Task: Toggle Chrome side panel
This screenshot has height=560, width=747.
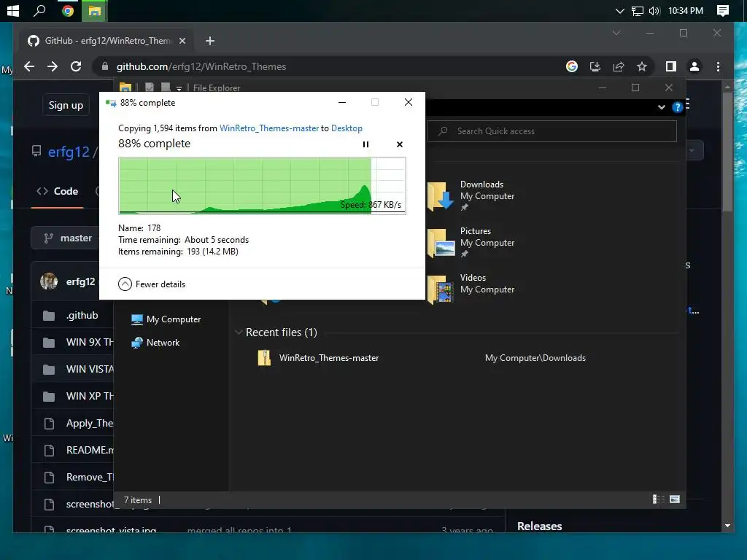Action: 671,66
